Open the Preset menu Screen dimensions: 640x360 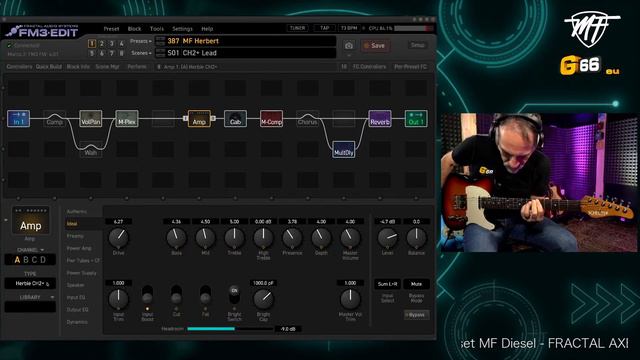pos(111,29)
